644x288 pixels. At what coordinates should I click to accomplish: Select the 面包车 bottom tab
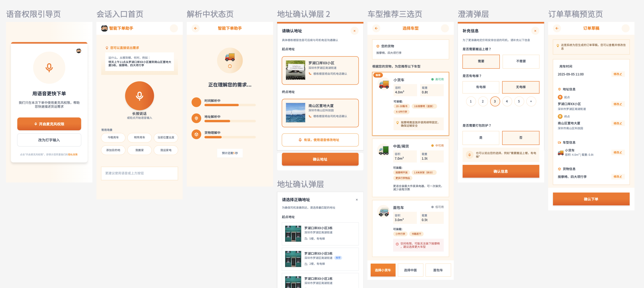[x=438, y=270]
